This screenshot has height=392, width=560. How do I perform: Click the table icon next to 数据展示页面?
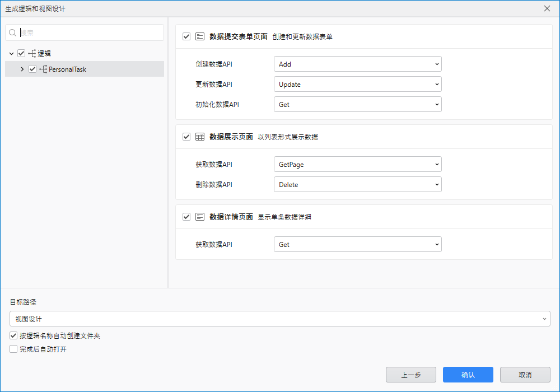point(200,137)
